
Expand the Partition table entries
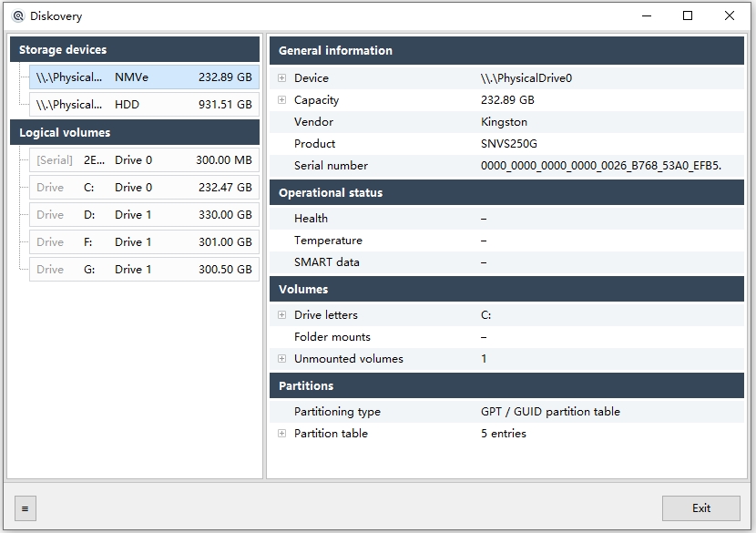(x=282, y=433)
